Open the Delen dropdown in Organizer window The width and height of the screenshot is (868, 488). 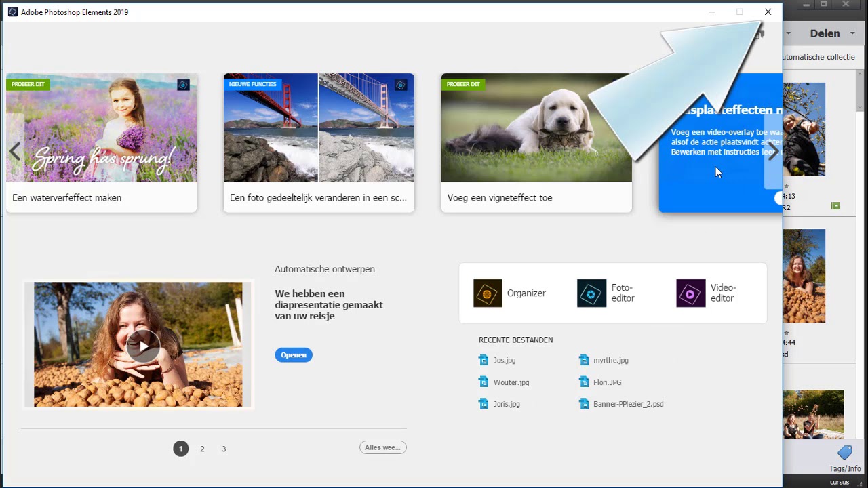coord(831,33)
